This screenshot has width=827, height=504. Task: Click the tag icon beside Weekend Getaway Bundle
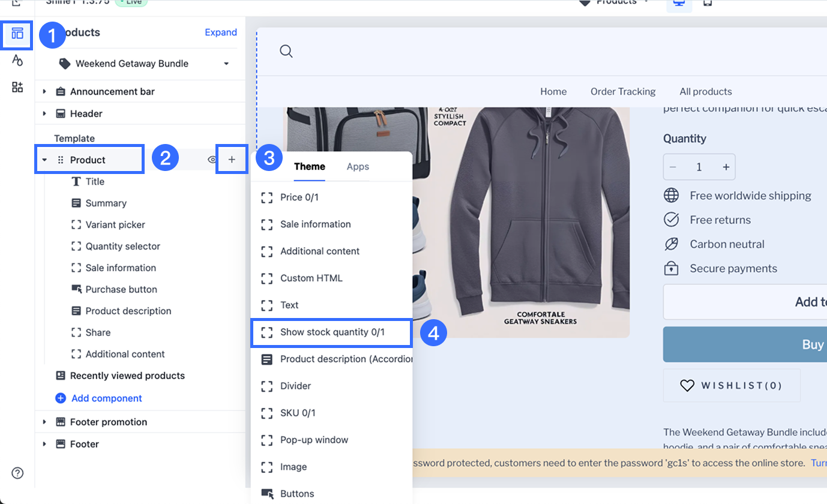(x=64, y=64)
